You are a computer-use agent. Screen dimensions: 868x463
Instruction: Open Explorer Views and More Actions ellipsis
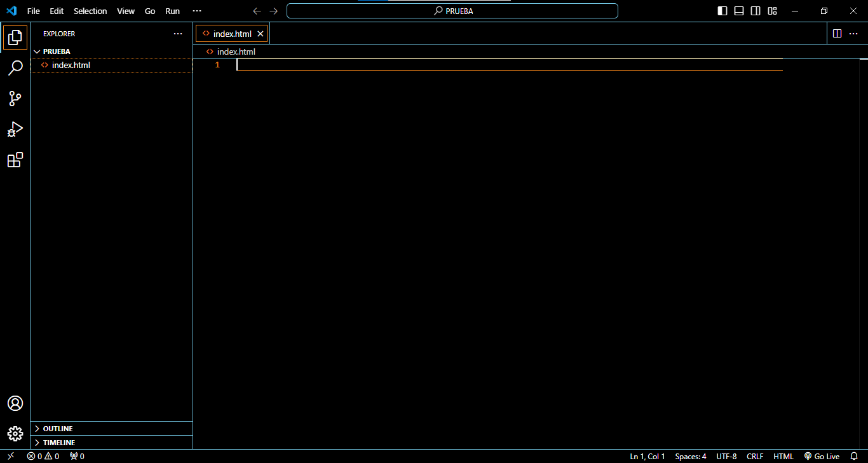178,34
